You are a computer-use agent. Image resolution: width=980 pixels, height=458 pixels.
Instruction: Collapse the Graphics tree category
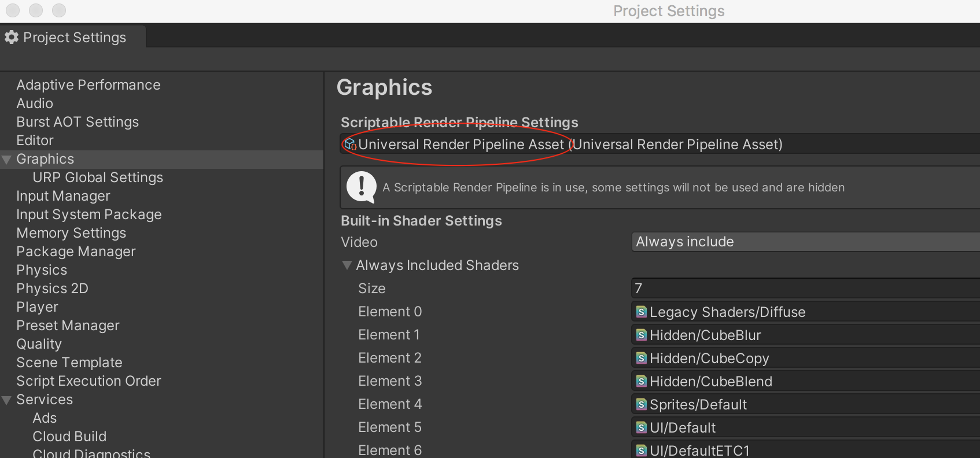click(x=7, y=160)
